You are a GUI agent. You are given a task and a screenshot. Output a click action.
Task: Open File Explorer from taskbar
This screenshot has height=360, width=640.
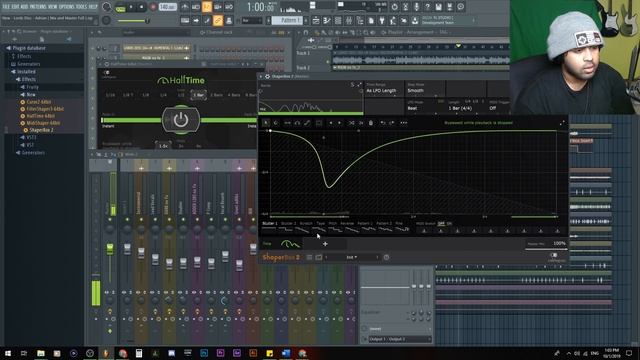(x=40, y=353)
